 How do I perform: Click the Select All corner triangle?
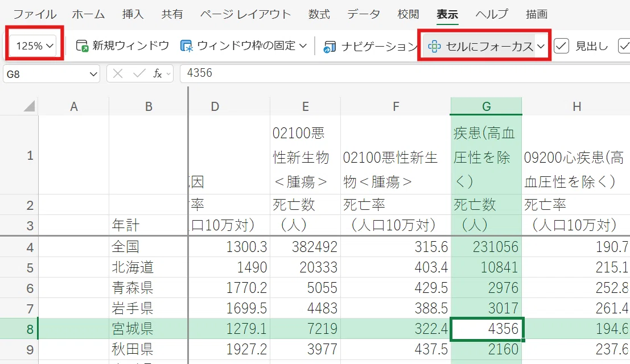pos(29,106)
